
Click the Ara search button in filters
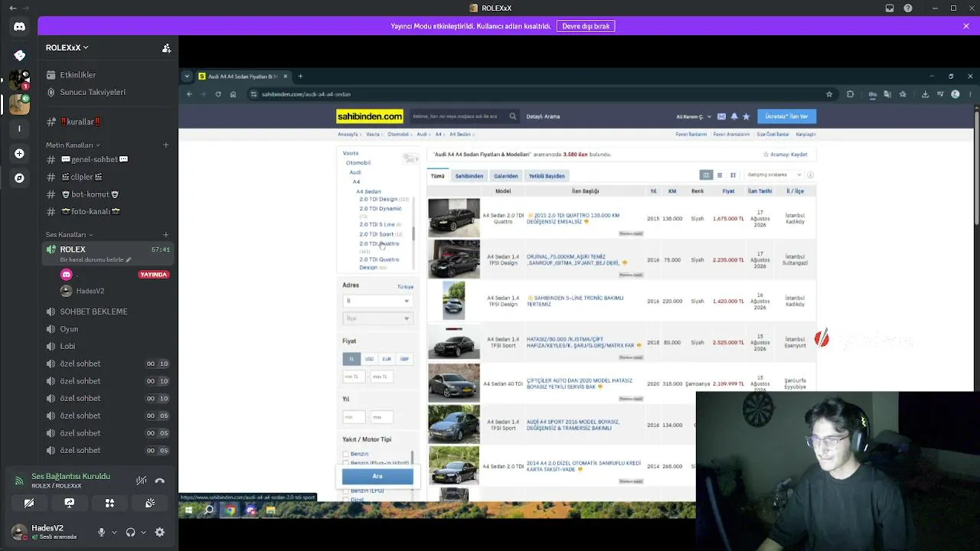click(377, 476)
